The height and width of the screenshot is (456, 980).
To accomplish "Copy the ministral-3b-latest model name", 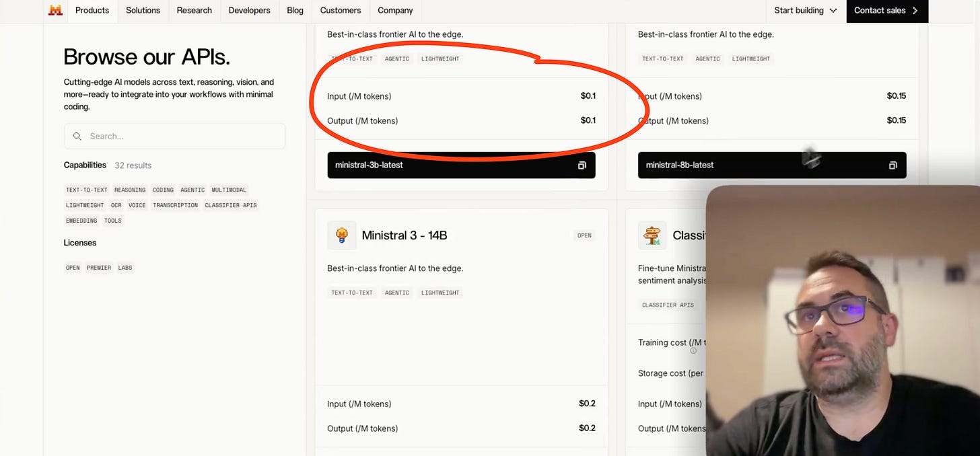I will point(582,165).
